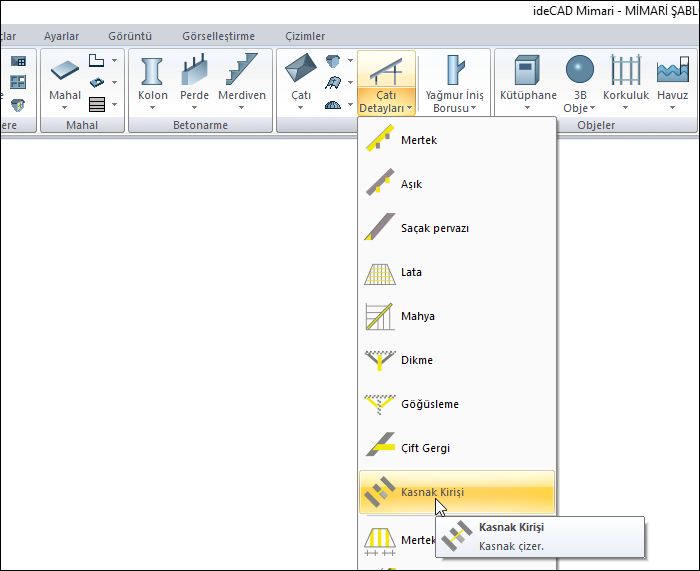
Task: Click the L-shaped outline icon beside Mahal
Action: click(x=96, y=60)
